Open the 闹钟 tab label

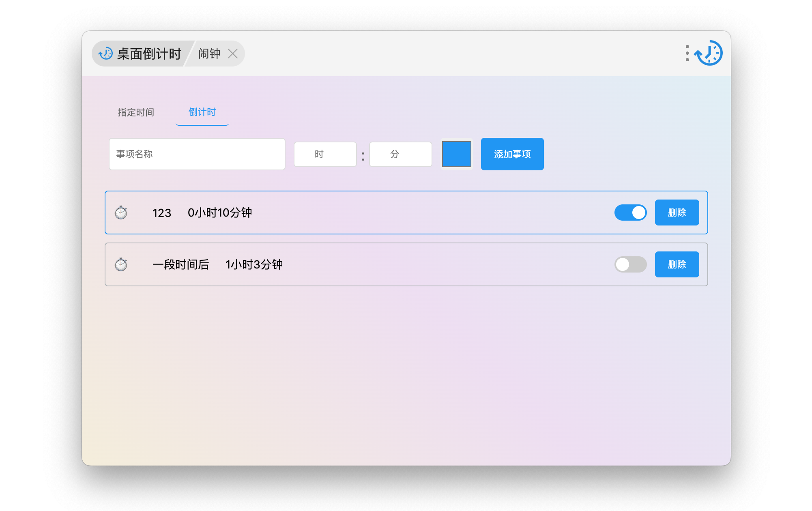pyautogui.click(x=209, y=54)
